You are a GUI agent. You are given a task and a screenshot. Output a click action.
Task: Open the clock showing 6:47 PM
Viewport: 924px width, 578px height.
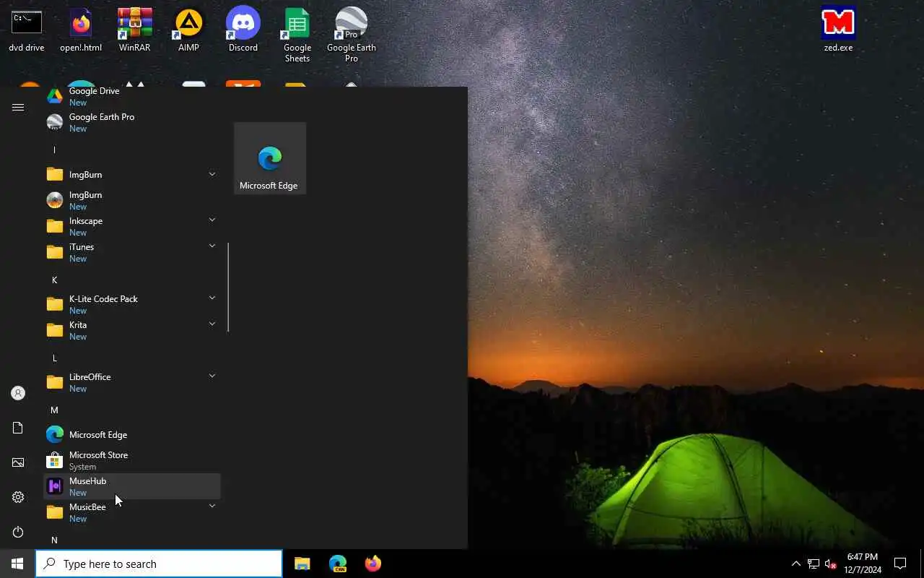coord(863,564)
